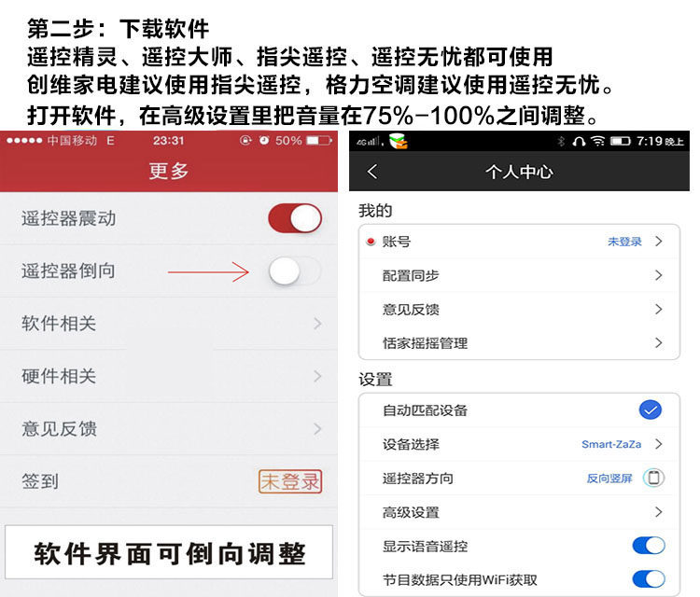Tap the 更多 title in the red header
The image size is (700, 597).
[169, 171]
